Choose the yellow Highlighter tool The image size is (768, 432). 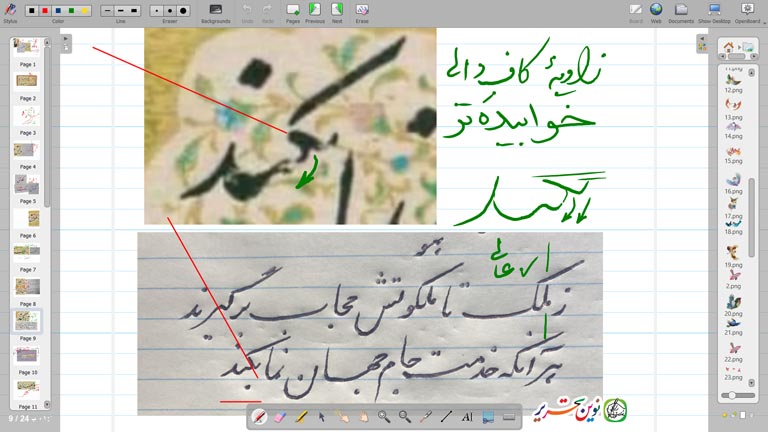point(300,416)
